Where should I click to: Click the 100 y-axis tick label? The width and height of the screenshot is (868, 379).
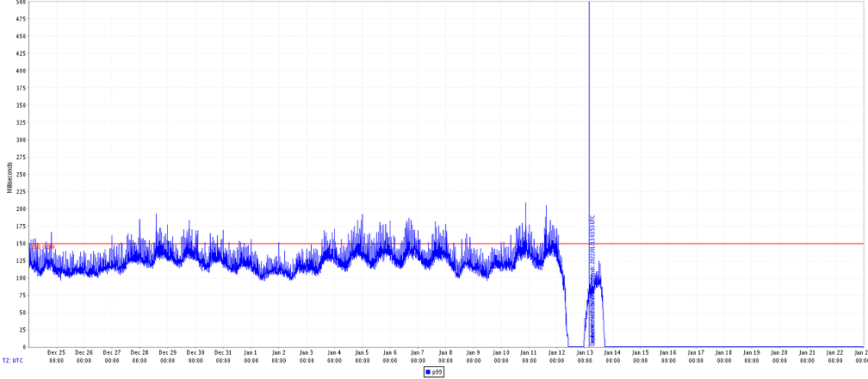21,277
